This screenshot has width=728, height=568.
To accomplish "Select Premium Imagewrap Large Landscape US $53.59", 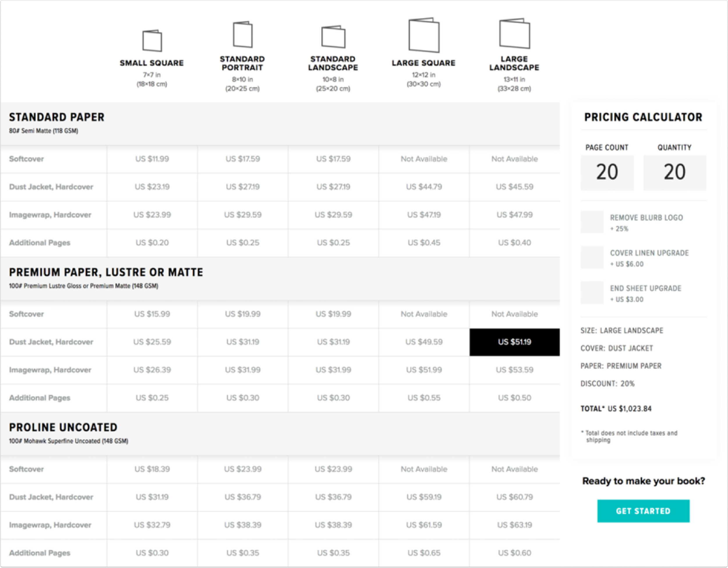I will point(514,370).
